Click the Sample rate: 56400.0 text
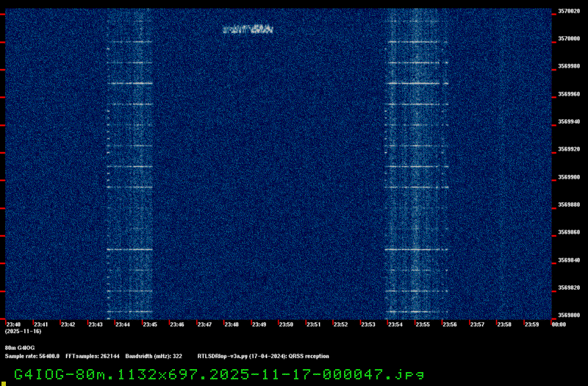This screenshot has height=386, width=588. coord(32,356)
